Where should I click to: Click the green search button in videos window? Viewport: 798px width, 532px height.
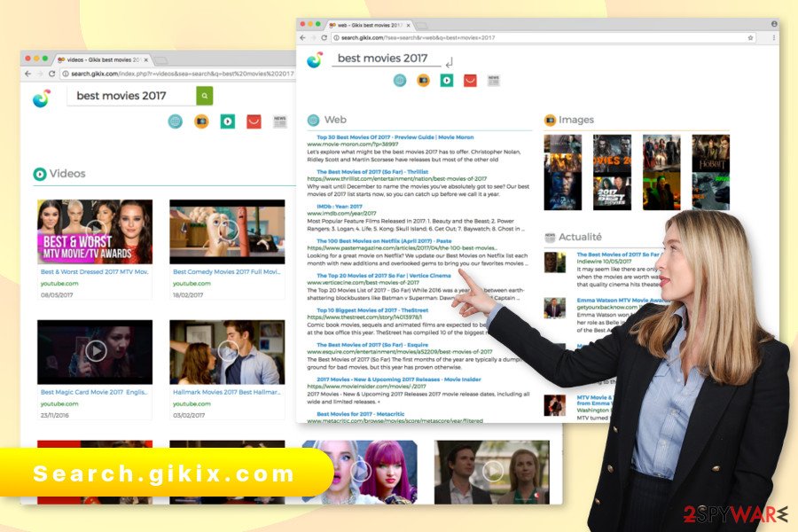click(x=204, y=96)
